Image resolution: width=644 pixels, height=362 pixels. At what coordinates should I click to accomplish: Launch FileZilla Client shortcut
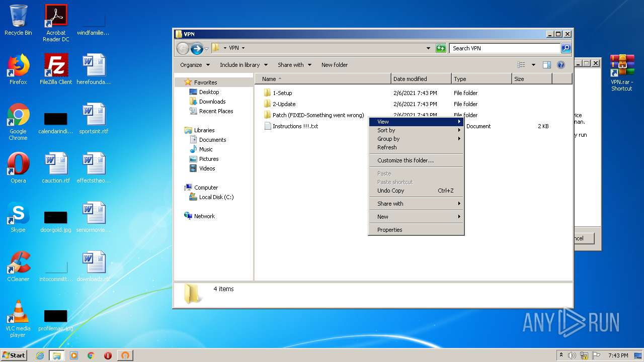point(56,69)
